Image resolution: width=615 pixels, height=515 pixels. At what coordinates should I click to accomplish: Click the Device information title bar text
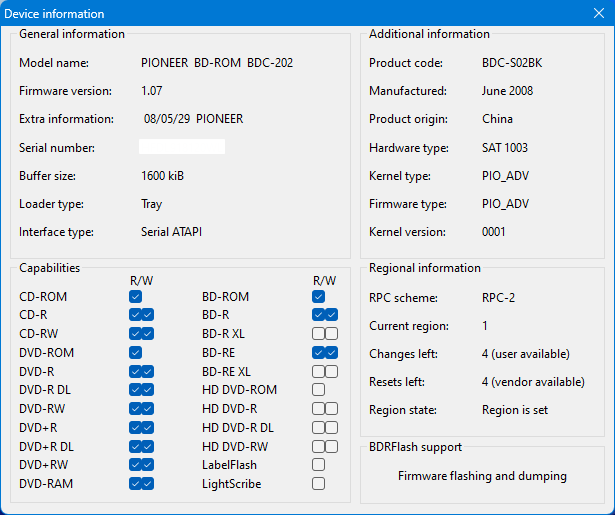[54, 14]
